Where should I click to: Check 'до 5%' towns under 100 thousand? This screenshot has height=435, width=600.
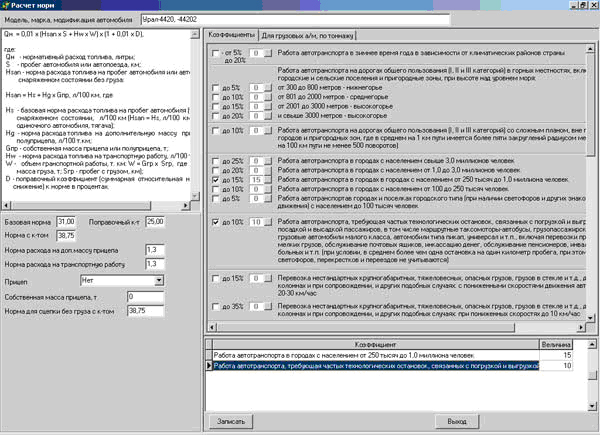pyautogui.click(x=216, y=199)
